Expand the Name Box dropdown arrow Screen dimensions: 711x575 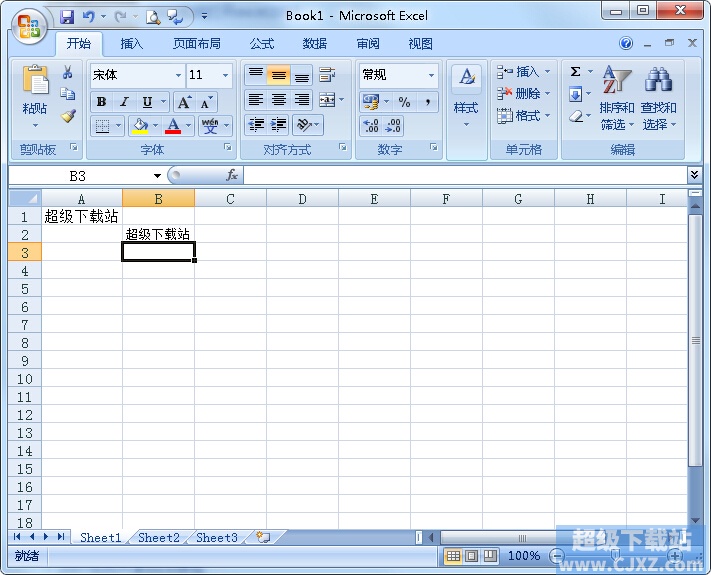tap(157, 176)
